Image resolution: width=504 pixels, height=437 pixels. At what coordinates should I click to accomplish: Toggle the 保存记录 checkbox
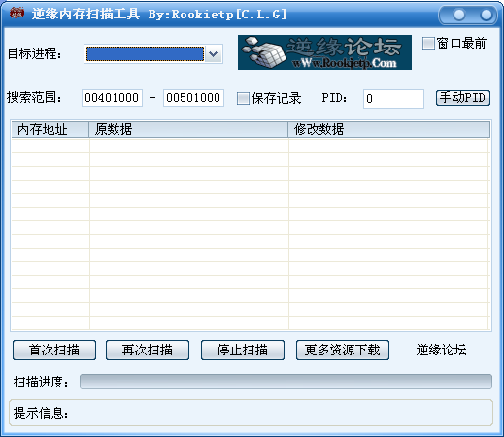tap(243, 98)
